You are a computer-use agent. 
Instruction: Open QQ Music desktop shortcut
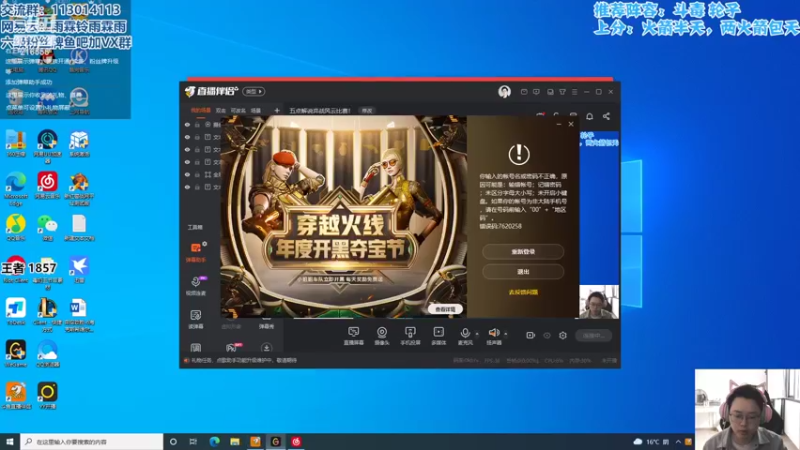[16, 228]
